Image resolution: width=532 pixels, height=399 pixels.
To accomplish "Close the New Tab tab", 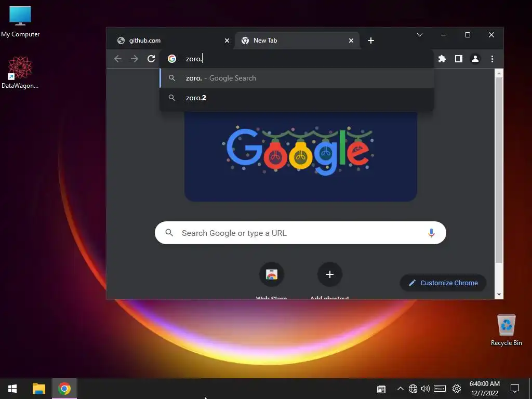I will coord(351,41).
